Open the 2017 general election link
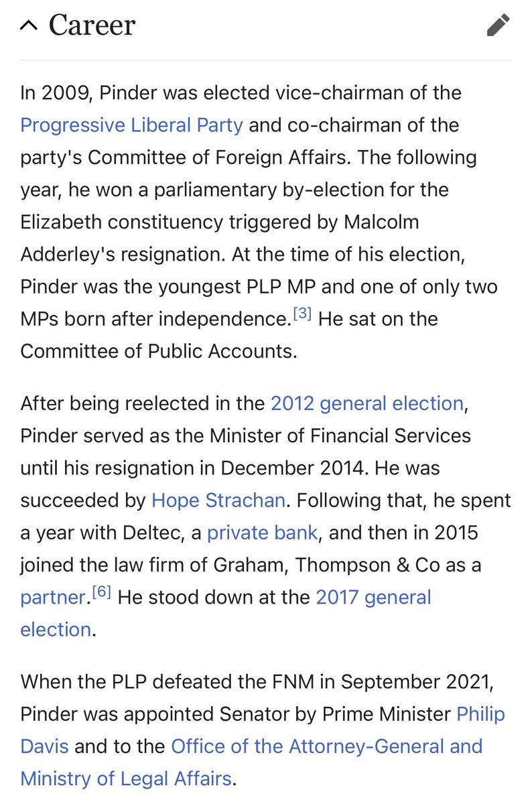This screenshot has height=804, width=532. [x=373, y=596]
